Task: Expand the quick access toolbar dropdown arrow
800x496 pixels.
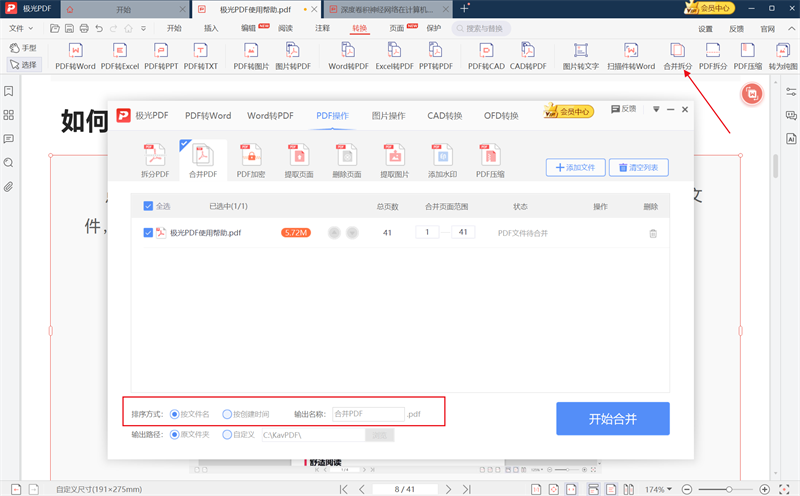Action: [143, 29]
